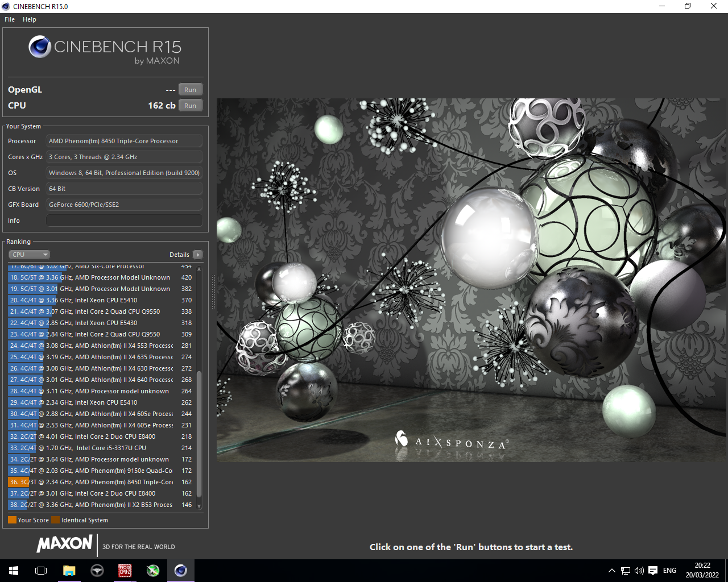Click the Cinebench R15 logo sphere icon

pos(40,47)
